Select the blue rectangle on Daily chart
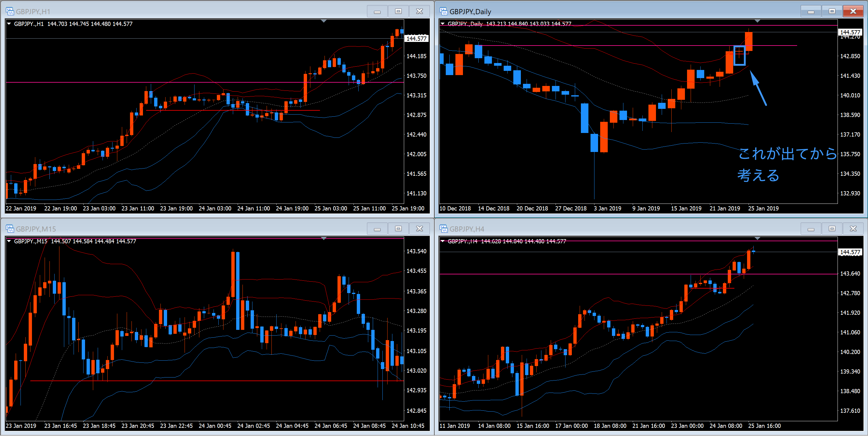868x436 pixels. click(739, 55)
